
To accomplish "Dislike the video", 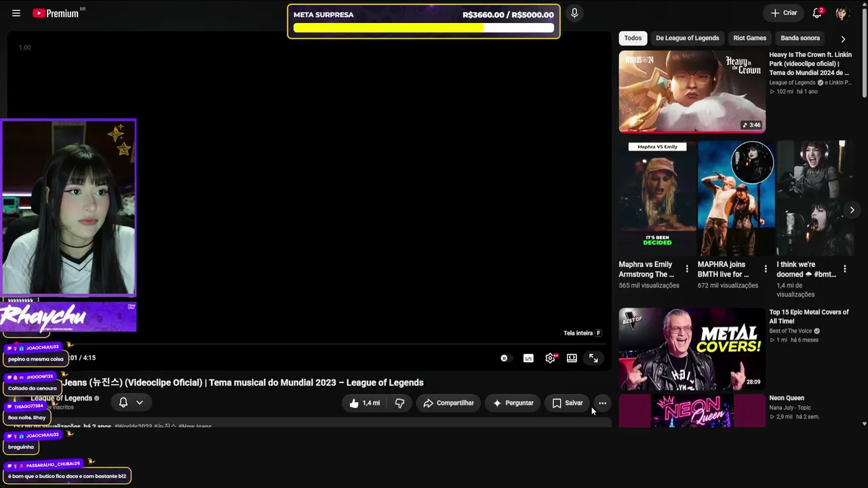I will [399, 403].
